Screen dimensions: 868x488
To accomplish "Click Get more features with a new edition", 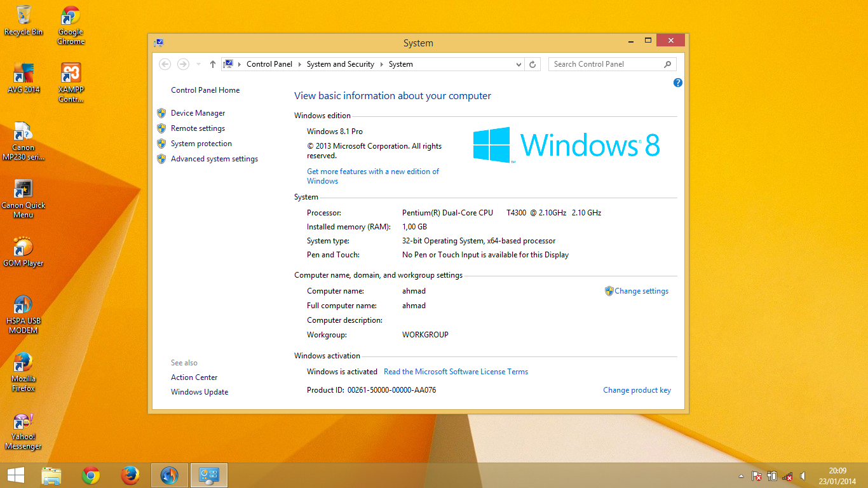I will click(373, 176).
